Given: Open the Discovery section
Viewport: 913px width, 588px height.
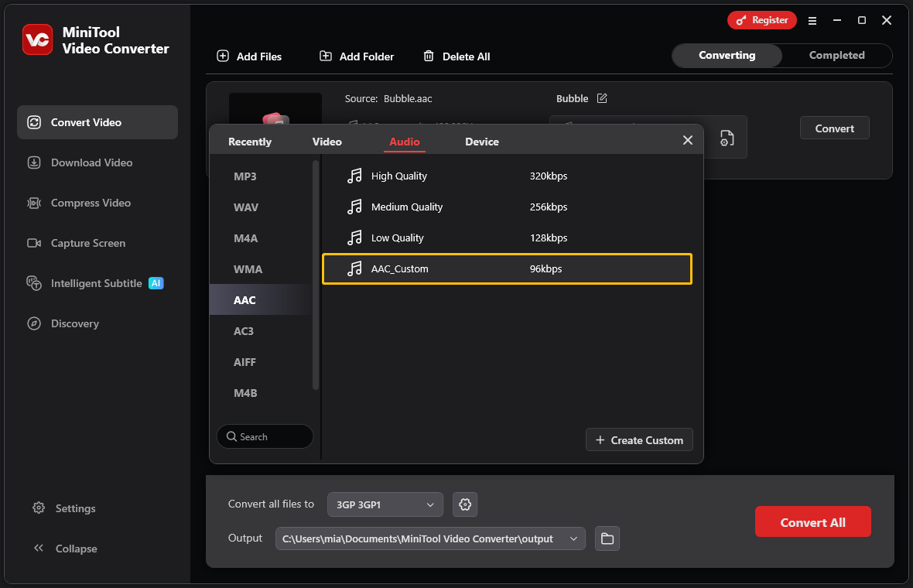Looking at the screenshot, I should pos(97,323).
